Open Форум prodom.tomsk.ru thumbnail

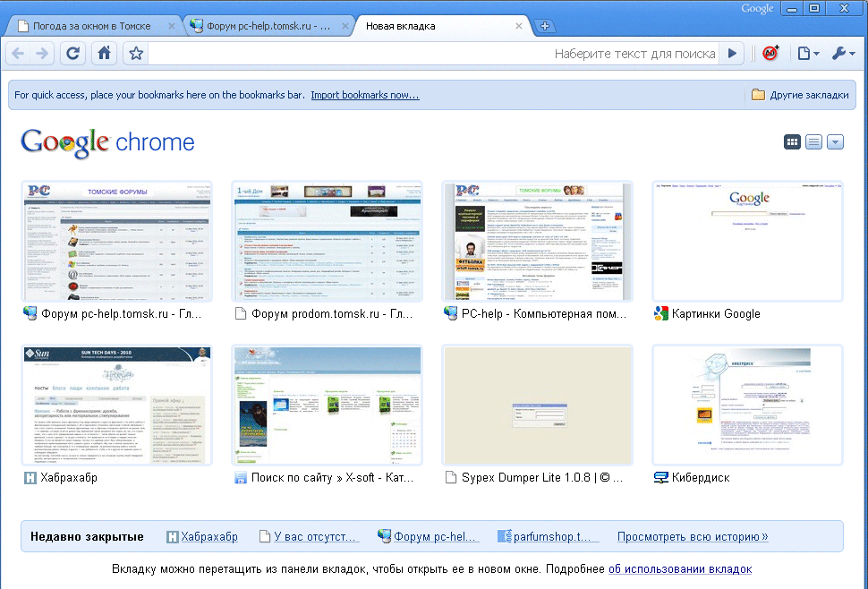[328, 242]
